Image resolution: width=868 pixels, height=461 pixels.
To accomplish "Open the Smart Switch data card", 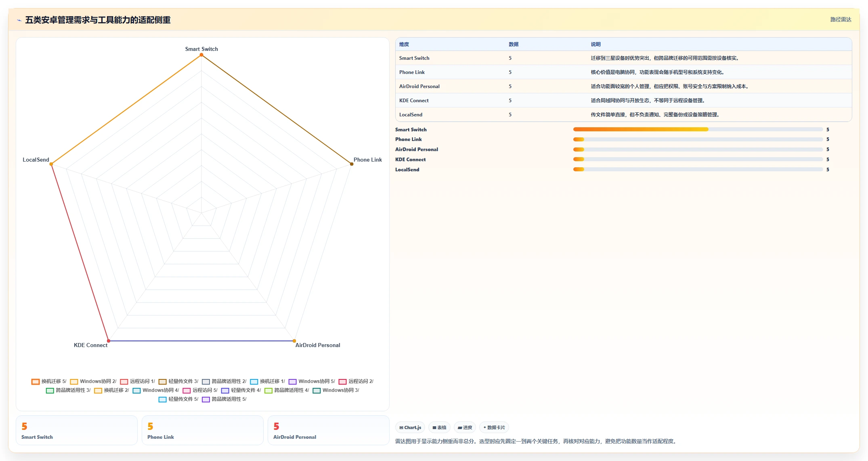I will coord(77,430).
